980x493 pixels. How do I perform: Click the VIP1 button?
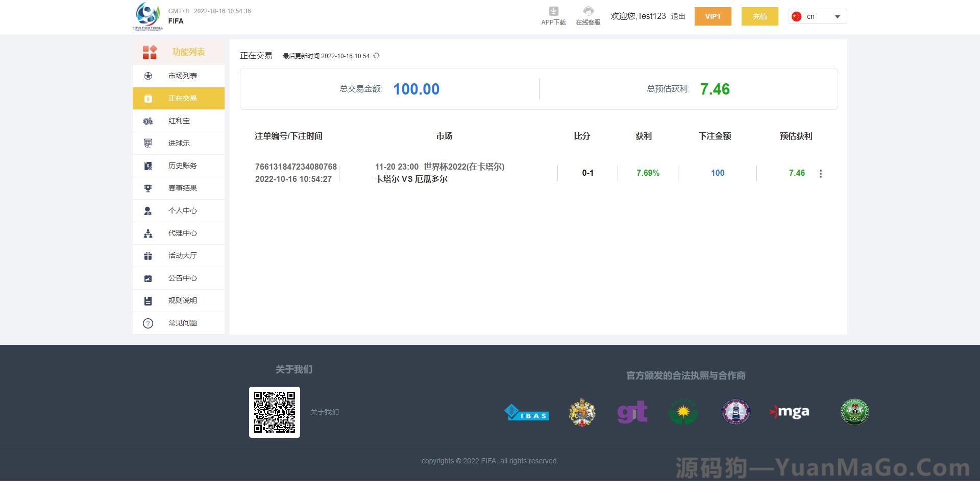click(x=713, y=16)
